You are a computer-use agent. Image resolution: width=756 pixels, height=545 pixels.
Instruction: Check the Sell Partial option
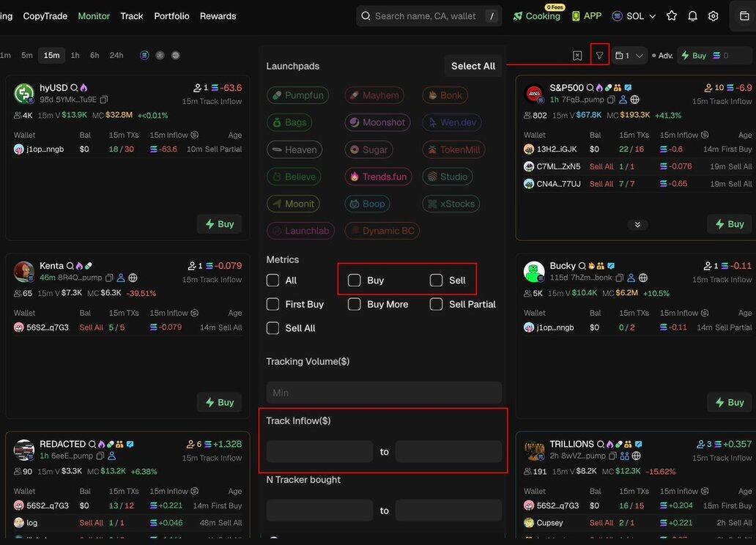coord(436,304)
